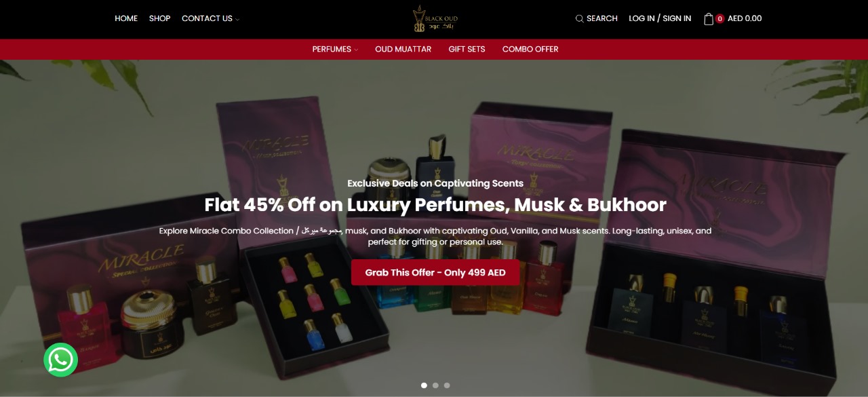The height and width of the screenshot is (397, 868).
Task: Go to the third carousel slide dot
Action: (447, 385)
